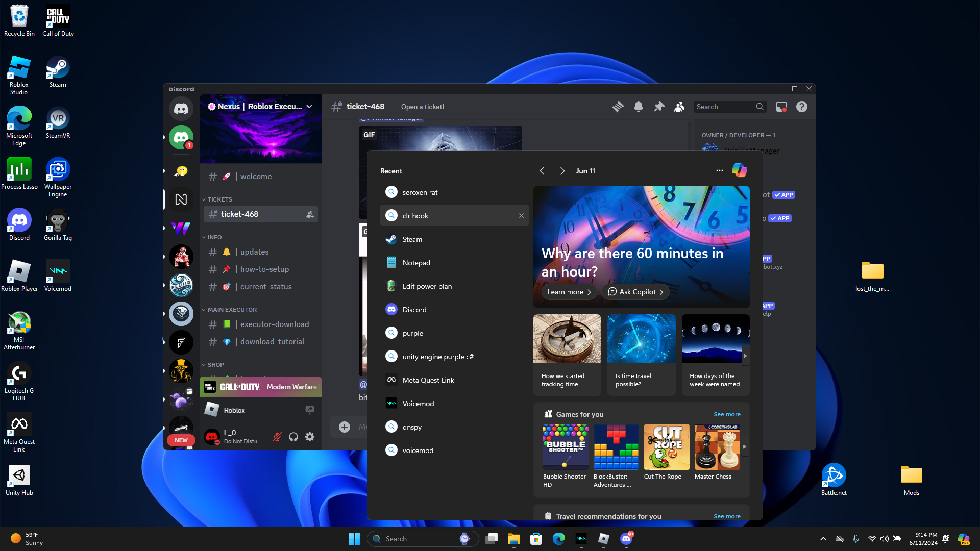Click message attachment plus button

click(x=345, y=427)
